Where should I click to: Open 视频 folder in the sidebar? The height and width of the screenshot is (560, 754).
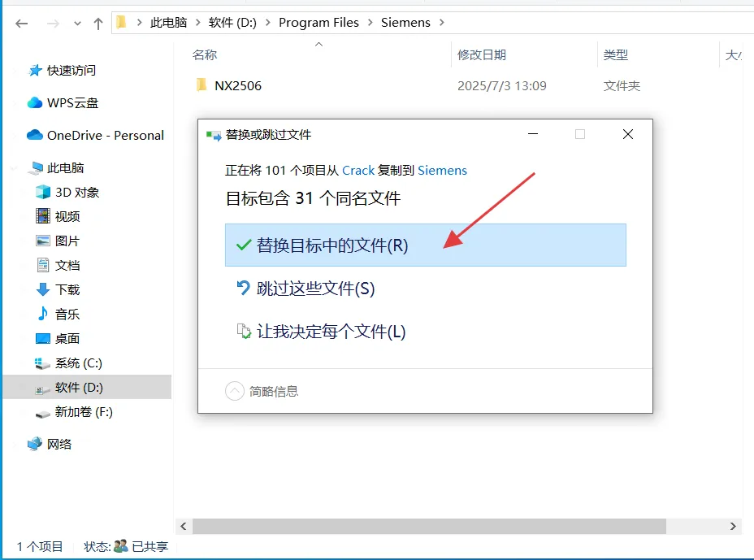pyautogui.click(x=67, y=216)
